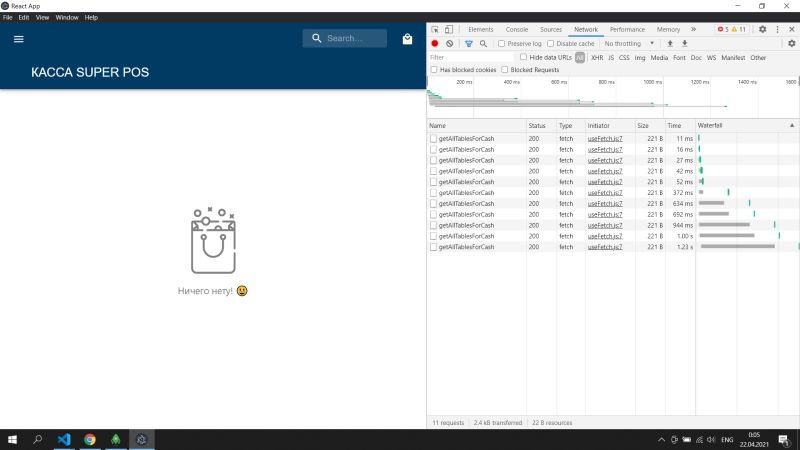Open volume control in system tray
800x450 pixels.
(x=711, y=440)
